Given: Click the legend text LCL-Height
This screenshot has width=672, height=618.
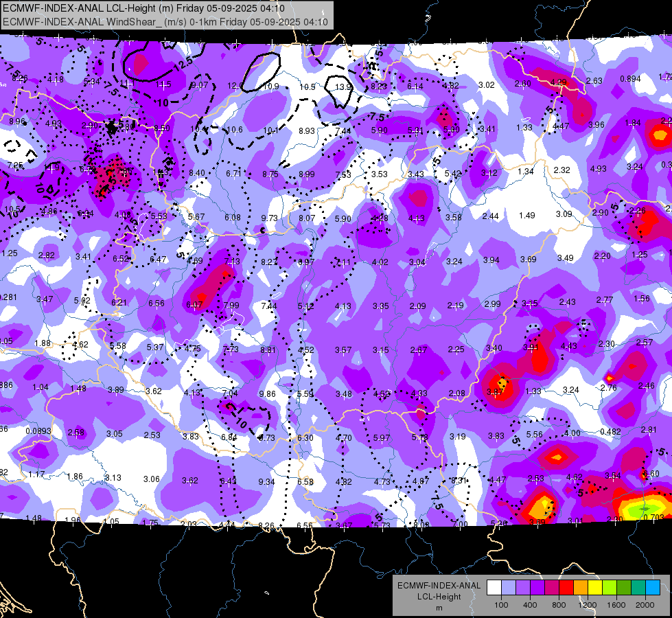Looking at the screenshot, I should pos(439,597).
